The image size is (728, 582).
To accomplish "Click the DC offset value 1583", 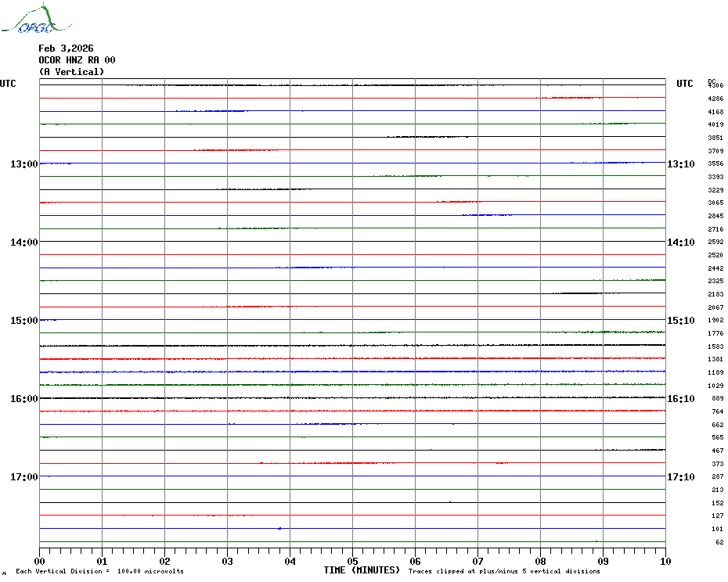I will pyautogui.click(x=715, y=347).
